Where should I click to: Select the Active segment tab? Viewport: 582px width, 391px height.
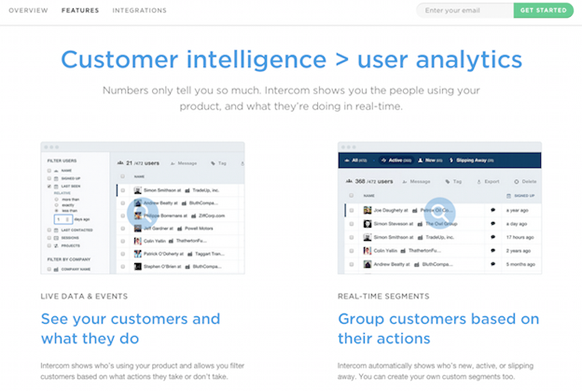pyautogui.click(x=396, y=160)
